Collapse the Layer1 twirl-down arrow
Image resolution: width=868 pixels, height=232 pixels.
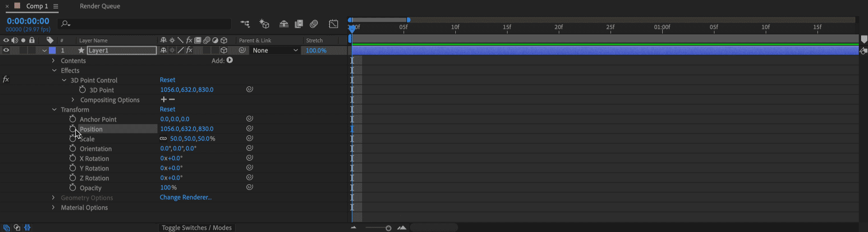[x=44, y=50]
